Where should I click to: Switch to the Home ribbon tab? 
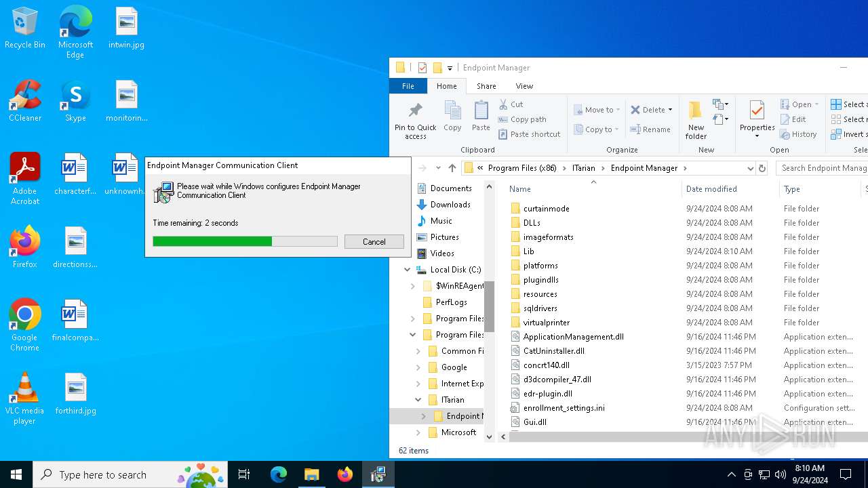[x=447, y=86]
